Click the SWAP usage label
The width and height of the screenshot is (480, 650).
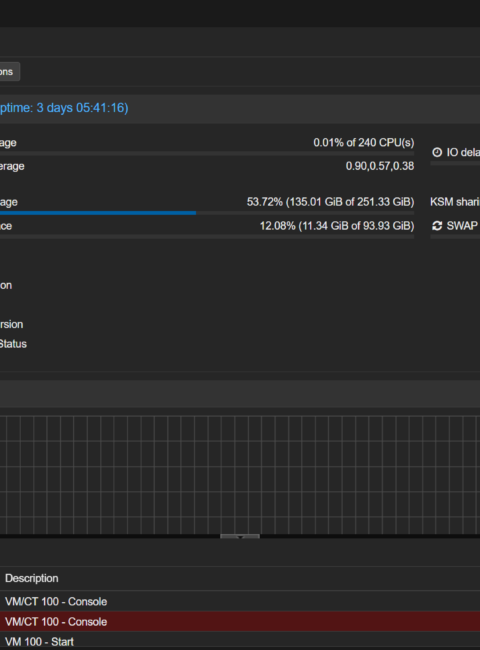[462, 226]
